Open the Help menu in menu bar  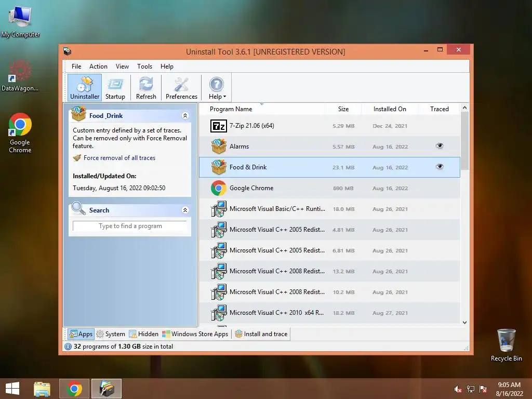tap(167, 66)
